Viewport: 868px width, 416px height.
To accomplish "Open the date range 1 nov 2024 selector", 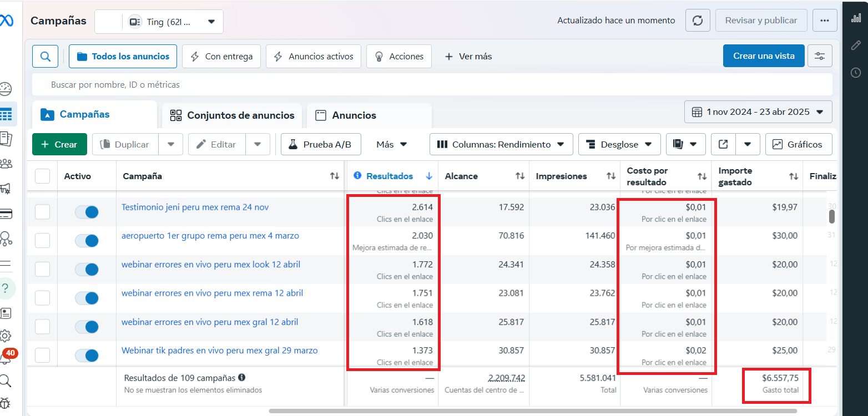I will tap(758, 111).
